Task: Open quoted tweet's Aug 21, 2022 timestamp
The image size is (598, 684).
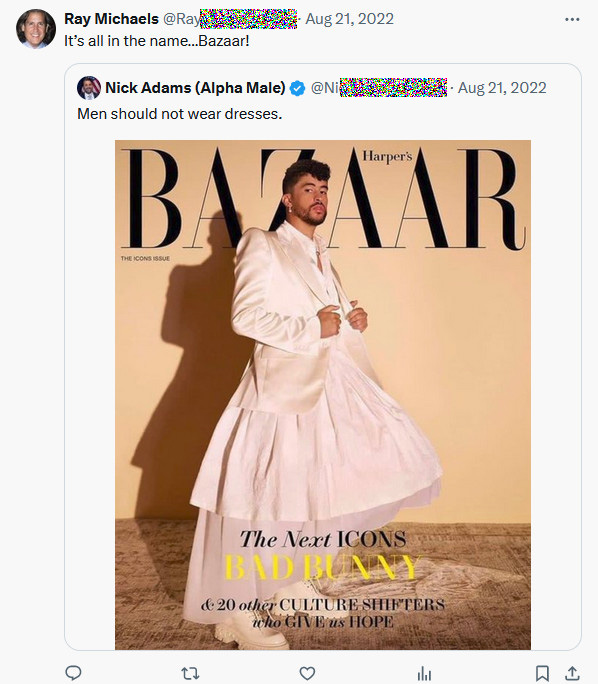Action: click(x=502, y=88)
